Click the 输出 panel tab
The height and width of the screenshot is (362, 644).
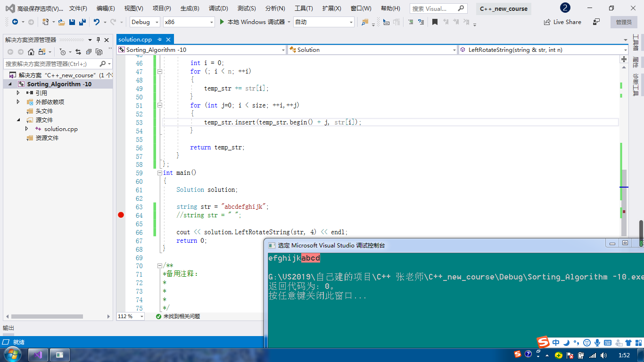coord(8,328)
